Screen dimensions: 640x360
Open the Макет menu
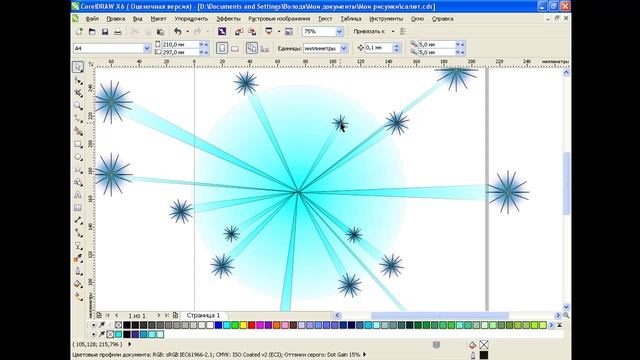158,19
